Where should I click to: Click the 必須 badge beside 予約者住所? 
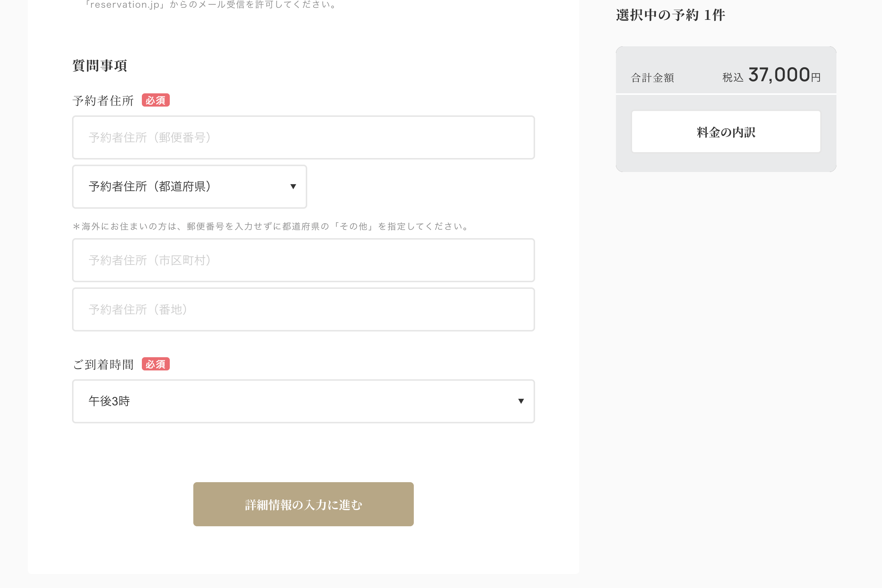pos(155,100)
